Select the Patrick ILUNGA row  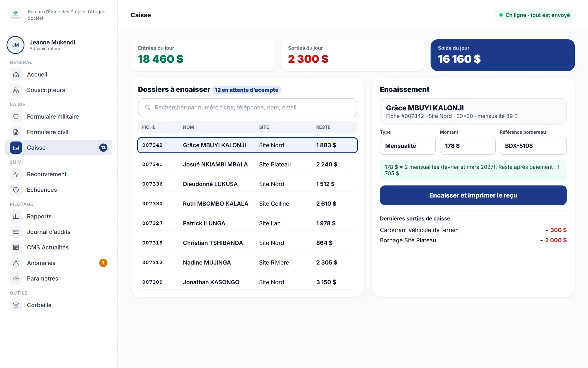[247, 223]
